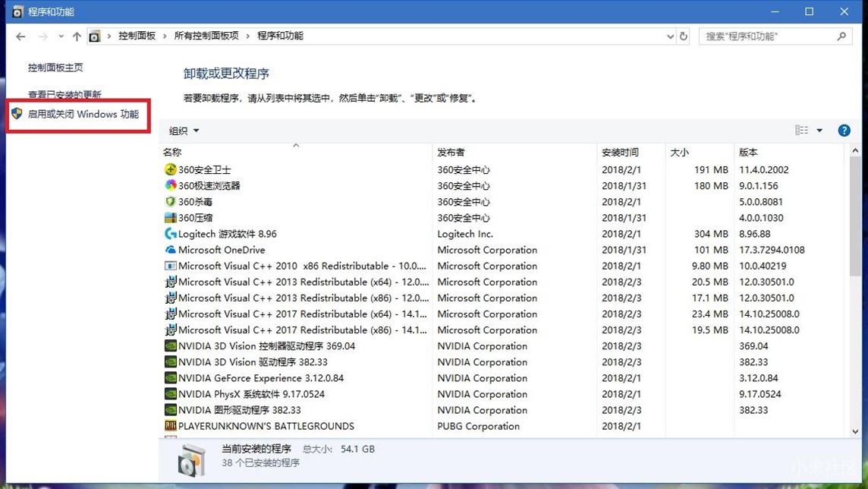Select the PLAYERUNKNOWN'S BATTLEGROUNDS icon
Image resolution: width=868 pixels, height=489 pixels.
click(170, 426)
